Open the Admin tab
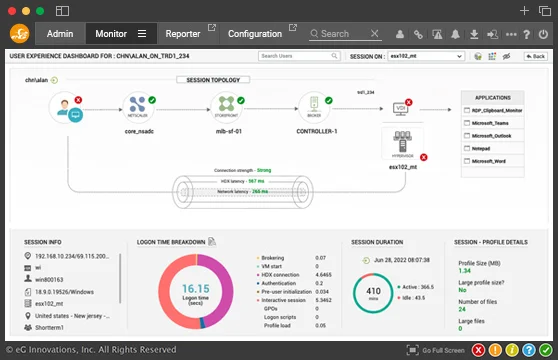Screen dimensions: 558x360 coord(60,34)
